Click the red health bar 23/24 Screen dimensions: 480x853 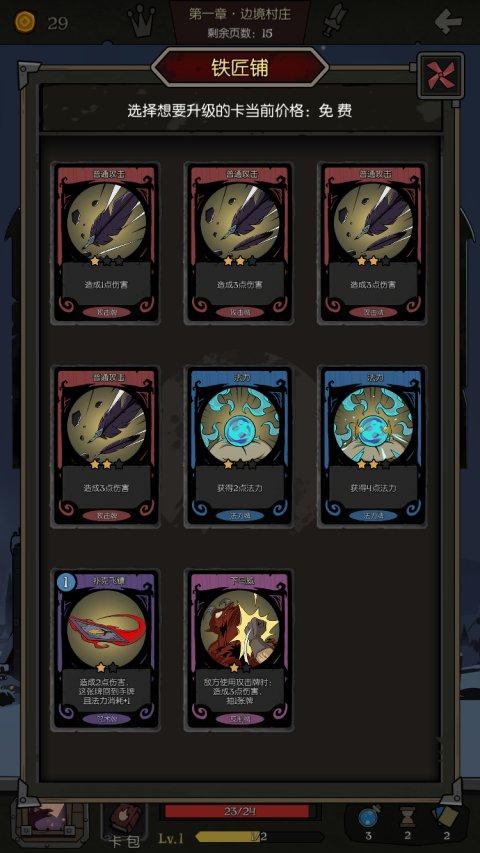point(238,811)
